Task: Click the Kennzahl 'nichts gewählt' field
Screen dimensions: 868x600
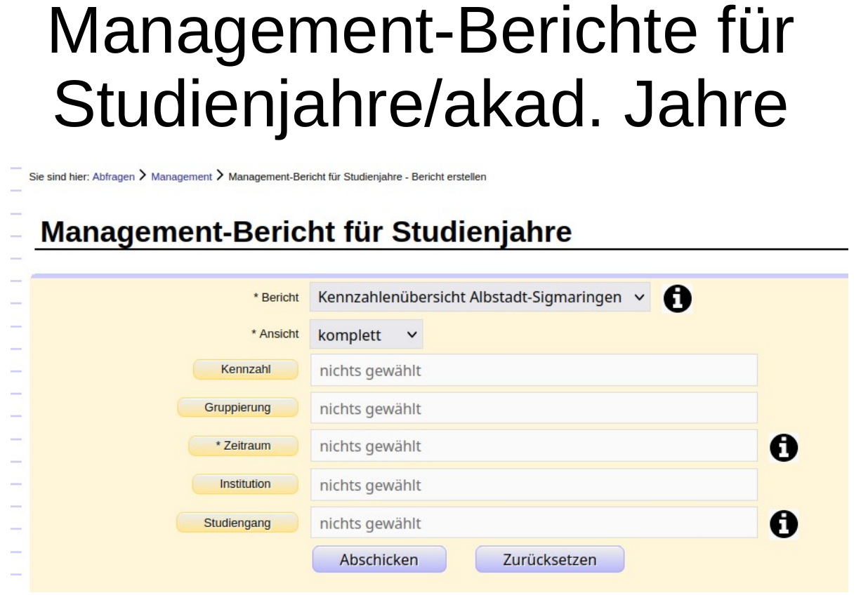Action: pyautogui.click(x=534, y=370)
